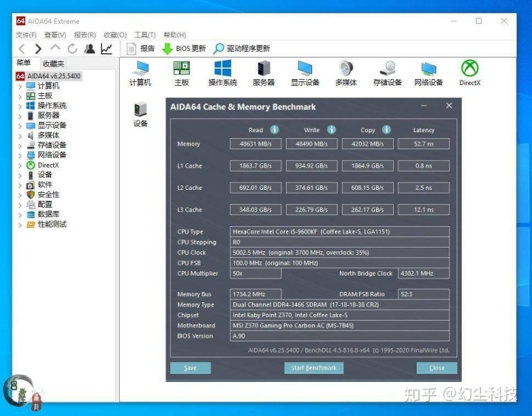Select 软件 item in sidebar tree
Viewport: 532px width, 416px height.
[x=40, y=185]
